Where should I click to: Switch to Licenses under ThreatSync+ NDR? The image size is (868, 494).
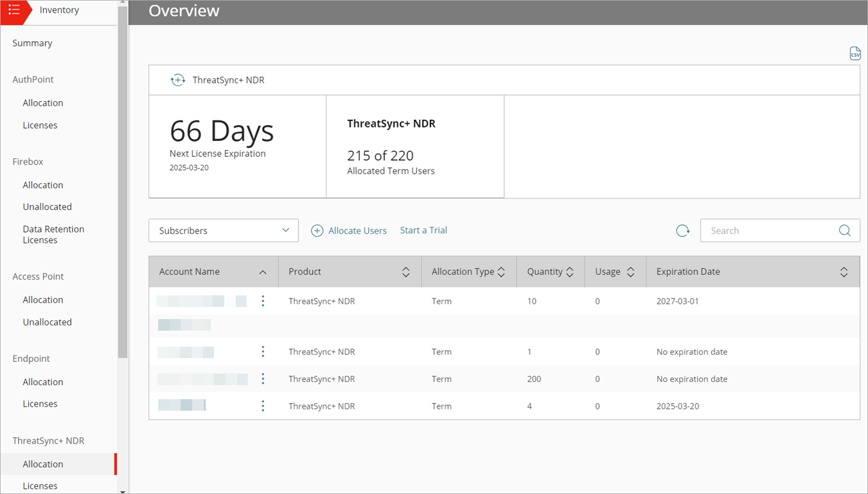pos(40,486)
